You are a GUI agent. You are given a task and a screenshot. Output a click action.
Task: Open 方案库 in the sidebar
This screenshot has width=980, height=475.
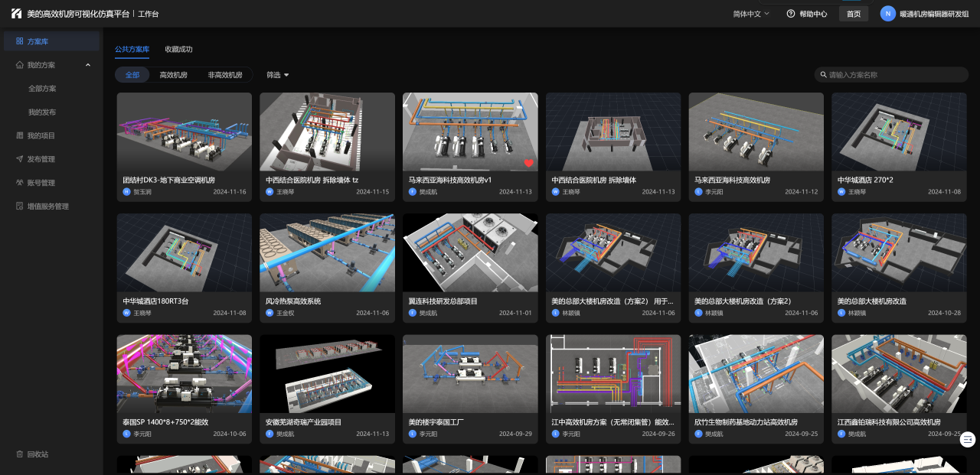[x=51, y=41]
